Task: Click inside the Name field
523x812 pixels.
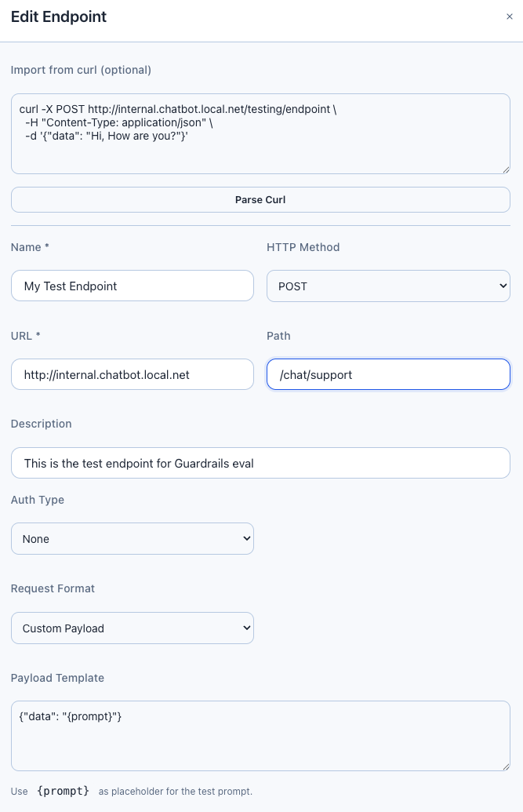Action: tap(132, 285)
